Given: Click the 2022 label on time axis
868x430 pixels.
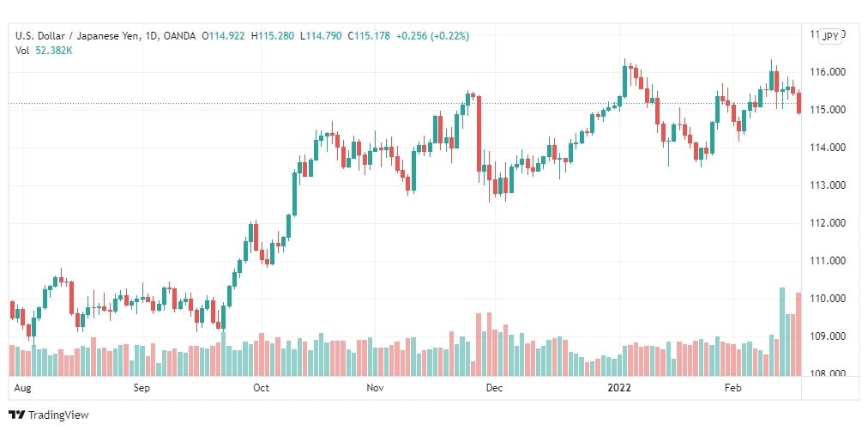Looking at the screenshot, I should (618, 387).
